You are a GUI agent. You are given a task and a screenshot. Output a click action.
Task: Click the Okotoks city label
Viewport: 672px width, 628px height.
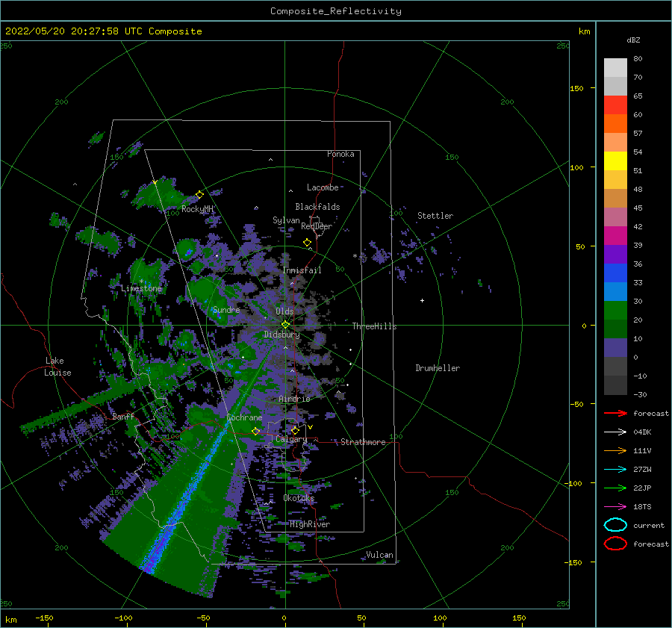[299, 498]
